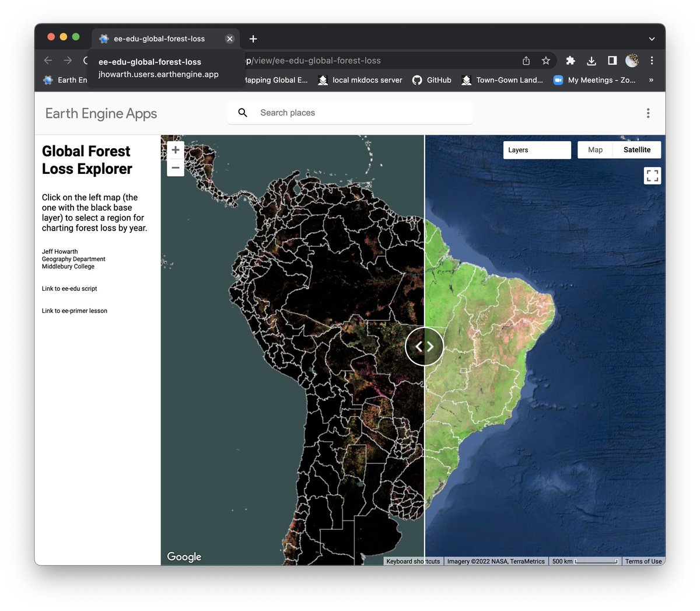The width and height of the screenshot is (700, 611).
Task: Open Keyboard shortcuts link
Action: [413, 561]
